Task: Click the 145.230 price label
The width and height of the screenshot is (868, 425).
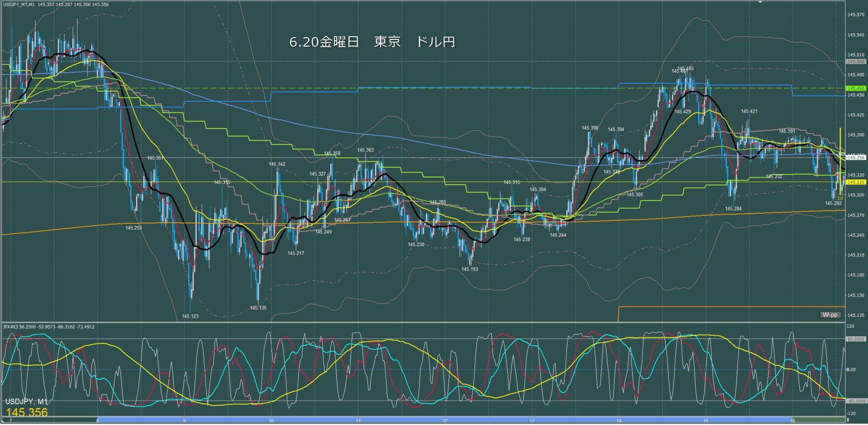Action: [x=416, y=244]
